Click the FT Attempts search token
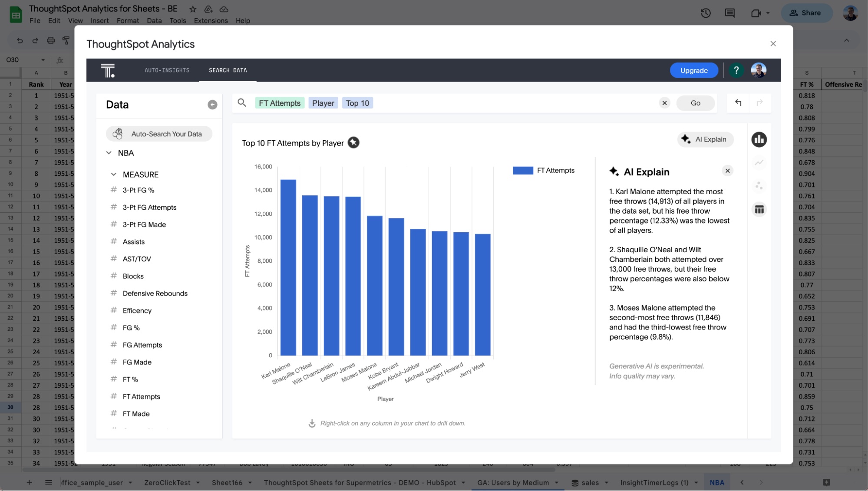The width and height of the screenshot is (868, 491). coord(280,103)
